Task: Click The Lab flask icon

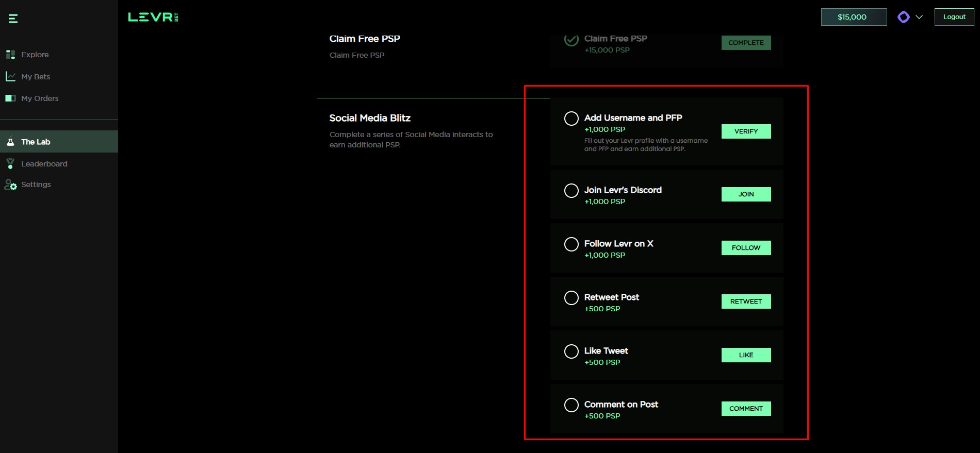Action: coord(10,141)
